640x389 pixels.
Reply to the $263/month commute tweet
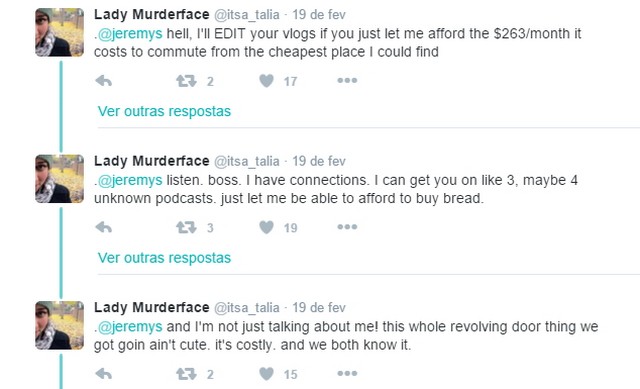coord(104,81)
